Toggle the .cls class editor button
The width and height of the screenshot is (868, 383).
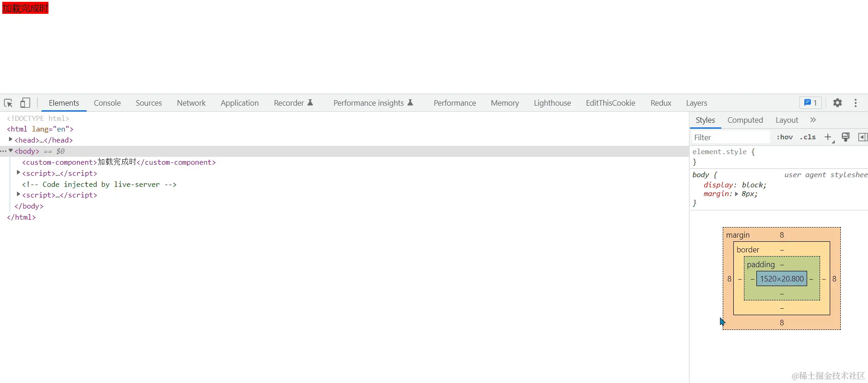[808, 137]
